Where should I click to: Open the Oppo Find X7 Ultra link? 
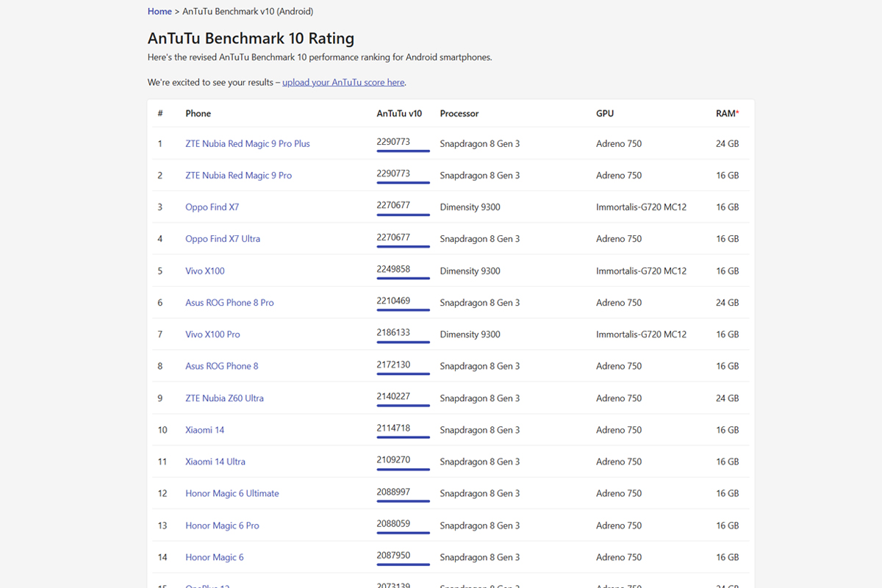point(223,239)
